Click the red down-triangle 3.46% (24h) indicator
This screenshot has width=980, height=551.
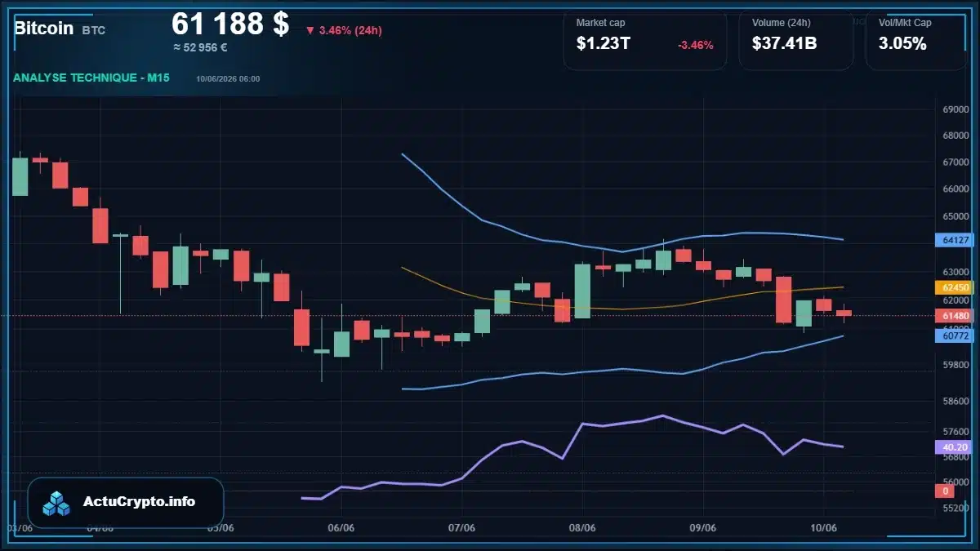[344, 30]
